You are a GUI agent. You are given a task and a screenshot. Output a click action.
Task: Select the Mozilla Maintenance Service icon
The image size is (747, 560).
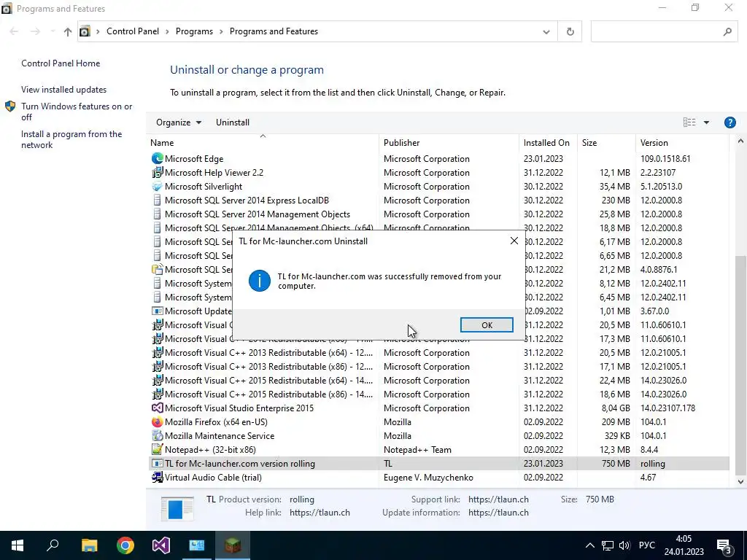[x=158, y=436]
